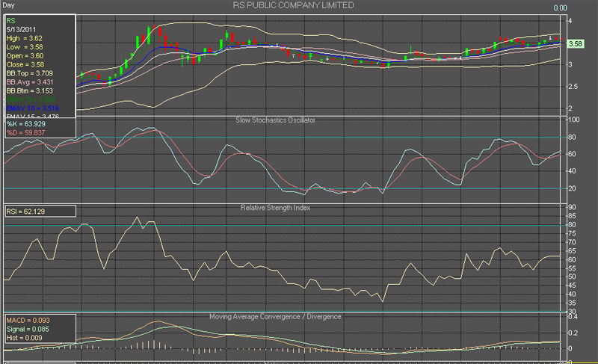Click the RSI = 62.129 readout box
598x364 pixels.
[40, 212]
